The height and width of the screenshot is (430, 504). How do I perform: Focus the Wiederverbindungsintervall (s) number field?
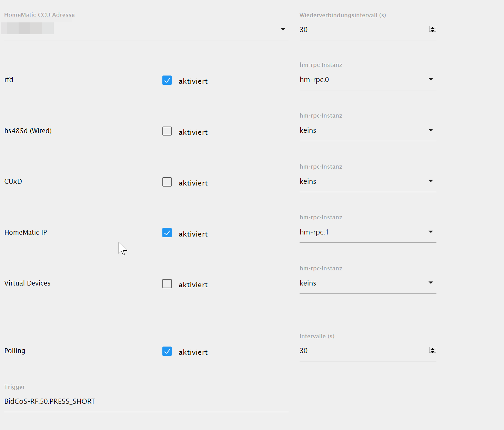pos(362,30)
